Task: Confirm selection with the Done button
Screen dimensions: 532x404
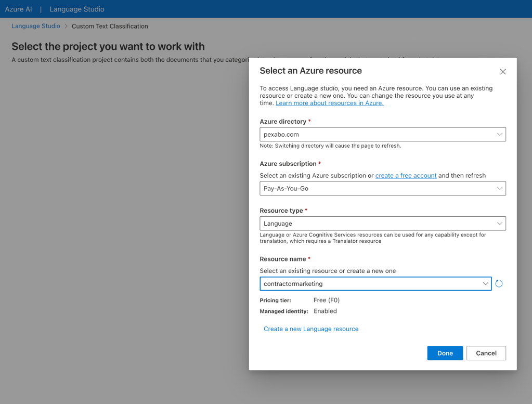Action: pos(445,353)
